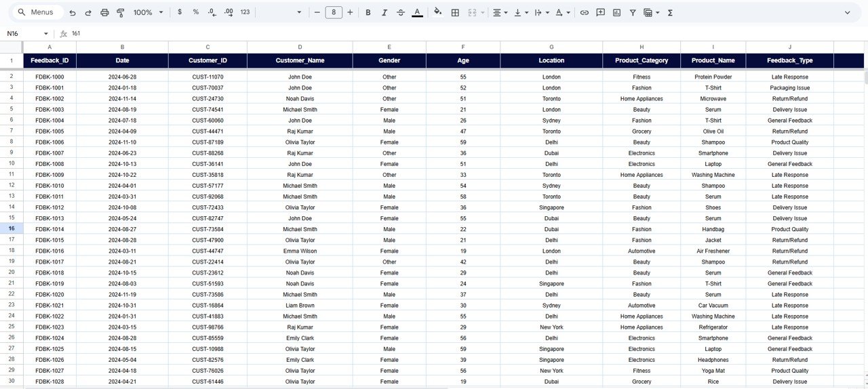868x389 pixels.
Task: Open the Menus search box
Action: [x=39, y=12]
